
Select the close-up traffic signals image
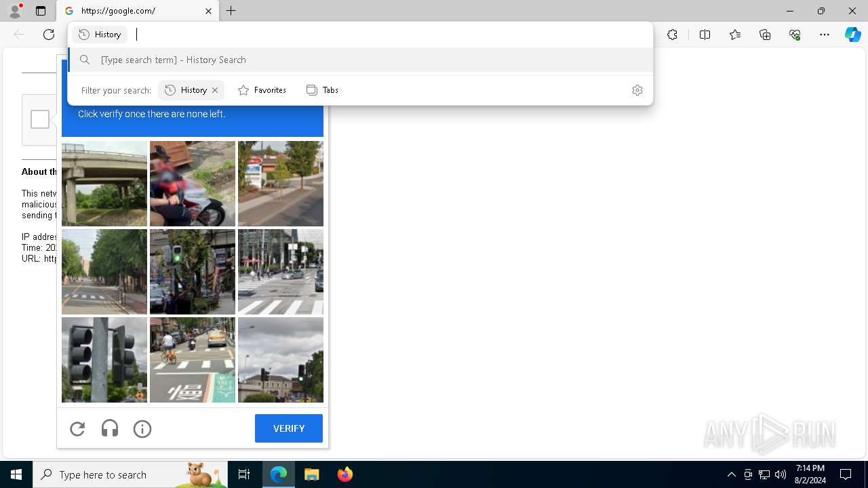pyautogui.click(x=104, y=360)
